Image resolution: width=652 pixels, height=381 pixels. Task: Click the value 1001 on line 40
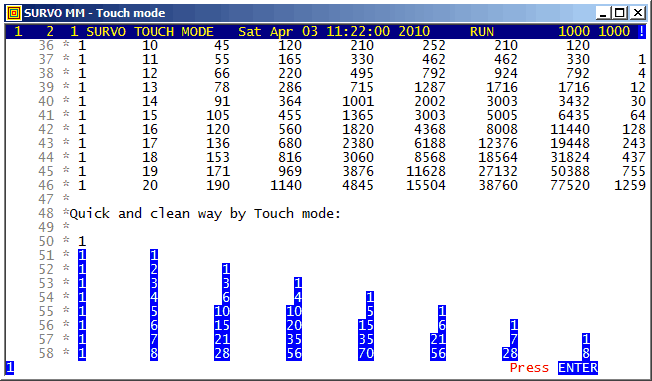coord(358,101)
